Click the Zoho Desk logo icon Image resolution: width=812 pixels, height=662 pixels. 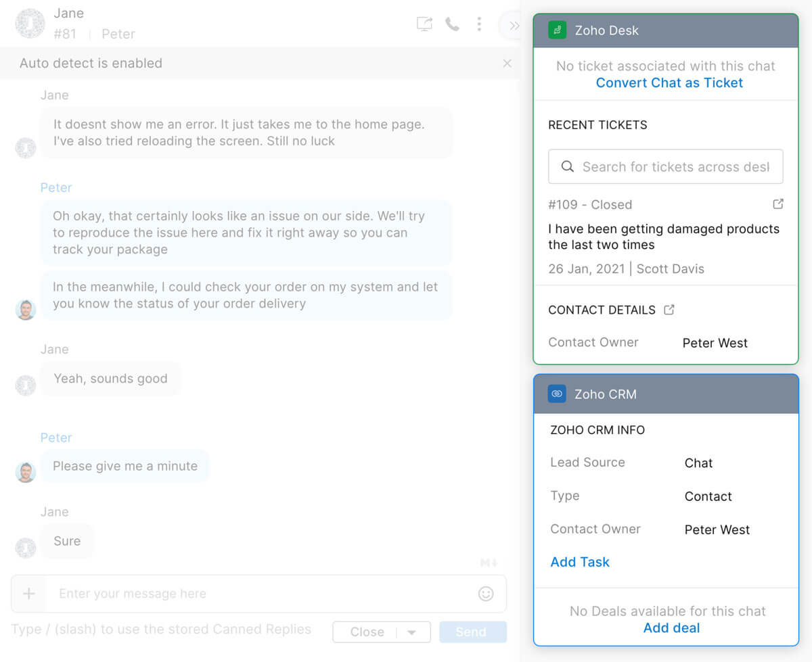coord(557,30)
